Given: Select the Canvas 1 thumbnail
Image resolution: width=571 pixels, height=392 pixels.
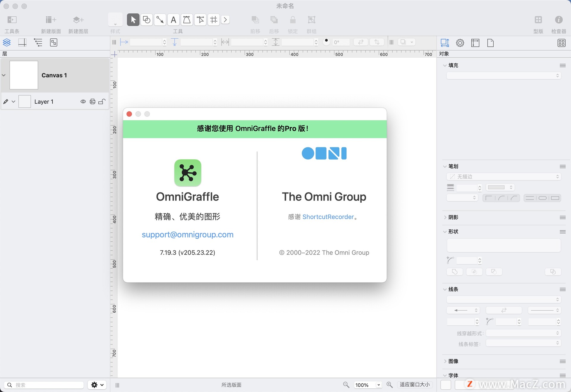Looking at the screenshot, I should pos(24,75).
